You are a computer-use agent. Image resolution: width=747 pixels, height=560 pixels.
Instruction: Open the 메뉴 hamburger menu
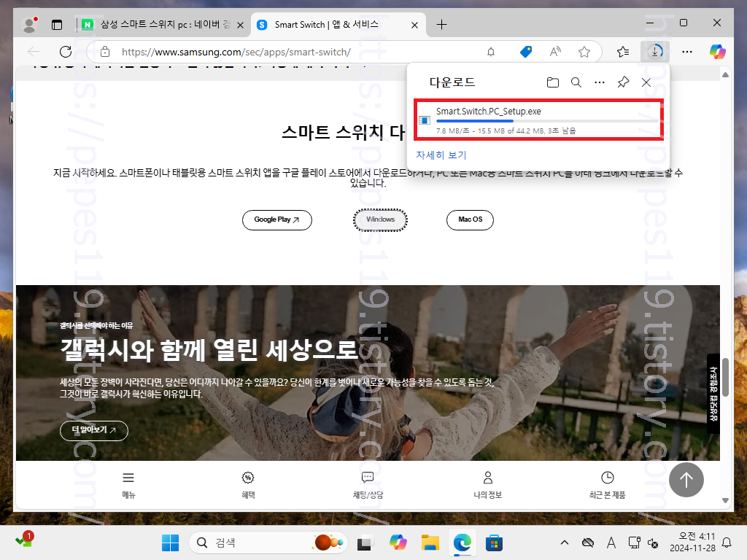[x=128, y=485]
